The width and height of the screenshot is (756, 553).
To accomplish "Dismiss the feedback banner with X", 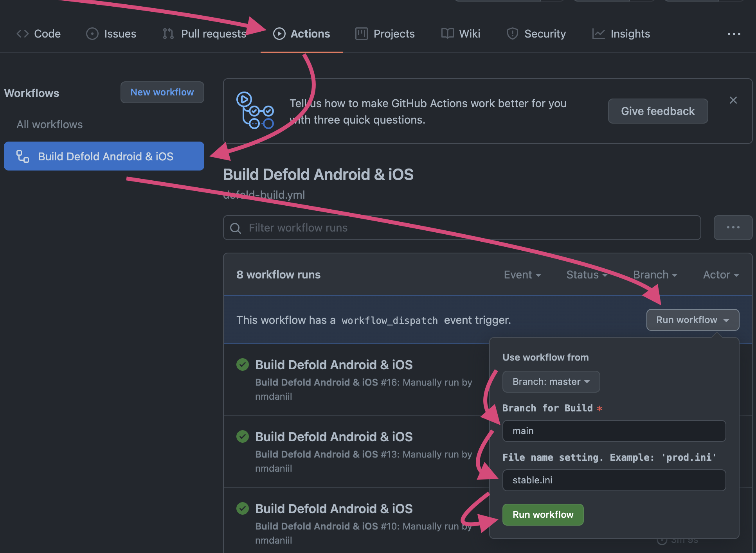I will coord(733,100).
